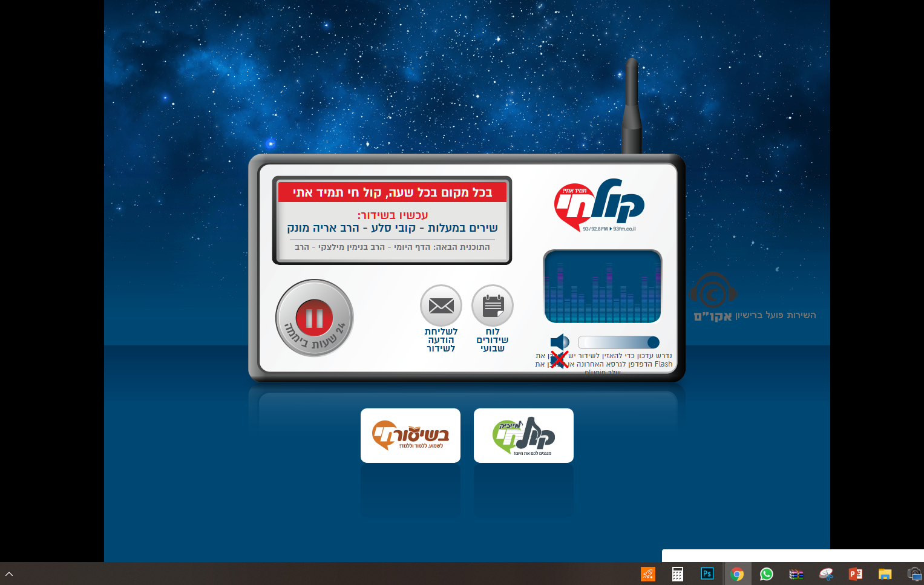Viewport: 924px width, 585px height.
Task: Click the Flash update required notice
Action: (x=603, y=364)
